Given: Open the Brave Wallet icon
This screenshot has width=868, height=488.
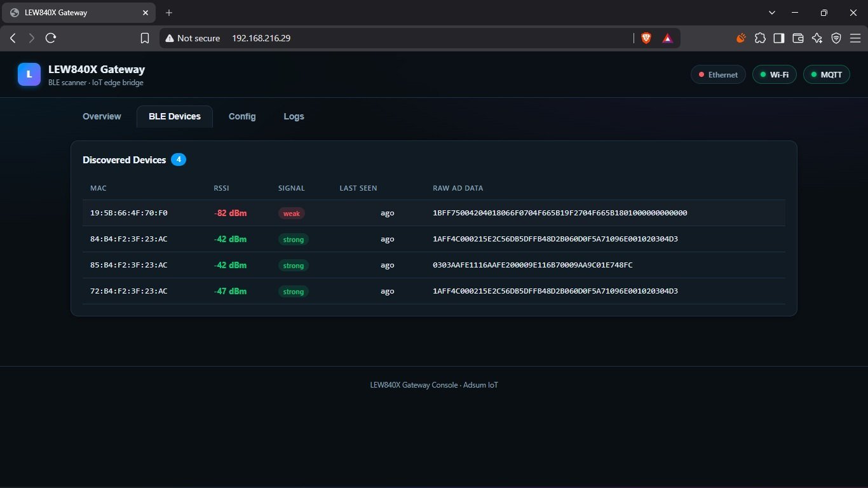Looking at the screenshot, I should pos(798,38).
